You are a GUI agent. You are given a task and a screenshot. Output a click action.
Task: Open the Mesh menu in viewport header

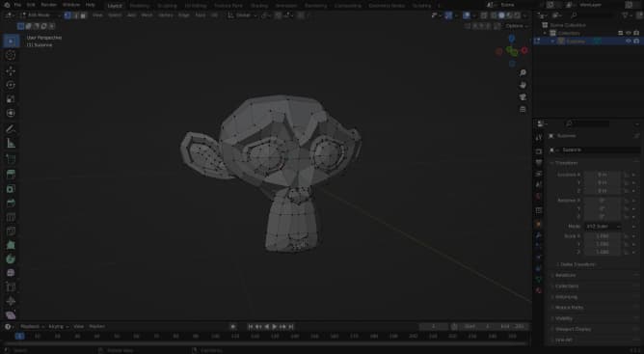tap(147, 15)
